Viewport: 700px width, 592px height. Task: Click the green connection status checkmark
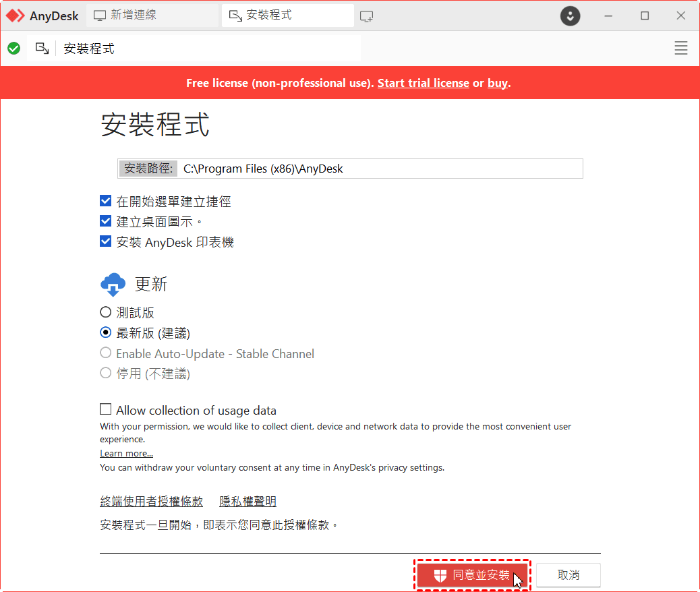click(x=14, y=49)
